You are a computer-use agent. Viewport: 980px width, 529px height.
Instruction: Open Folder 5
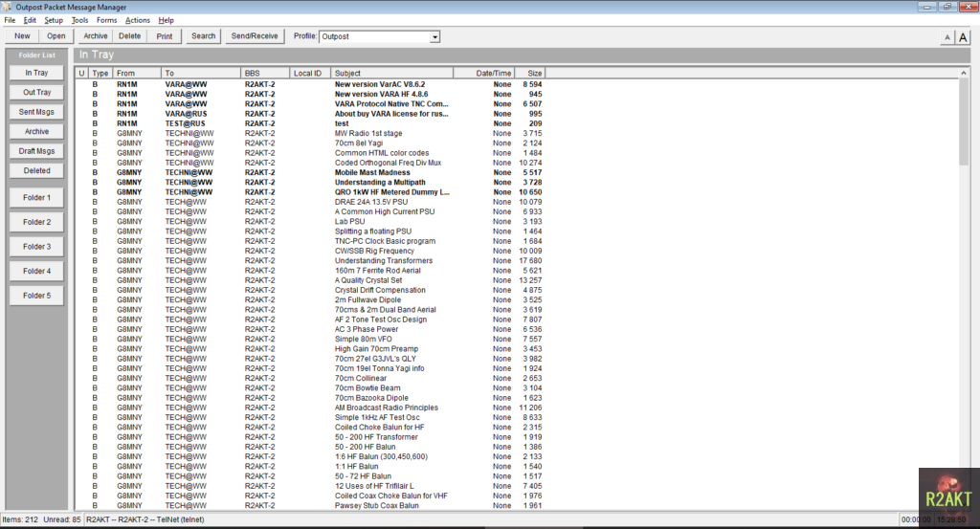37,296
